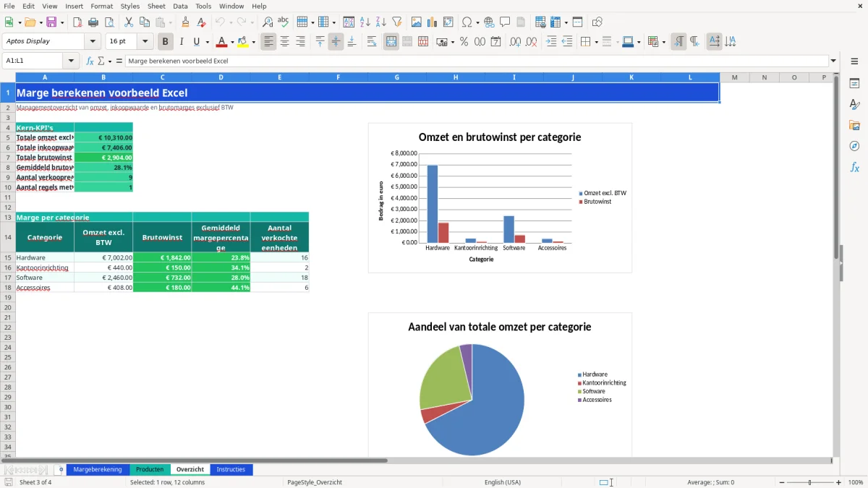Open the Function Wizard fx icon
The image size is (868, 488).
pos(90,61)
